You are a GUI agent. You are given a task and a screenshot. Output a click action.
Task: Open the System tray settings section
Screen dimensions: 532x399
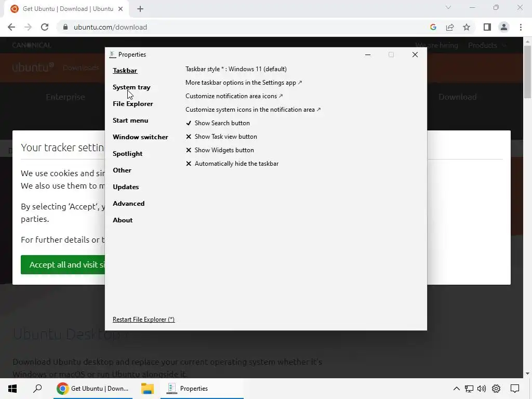coord(131,87)
